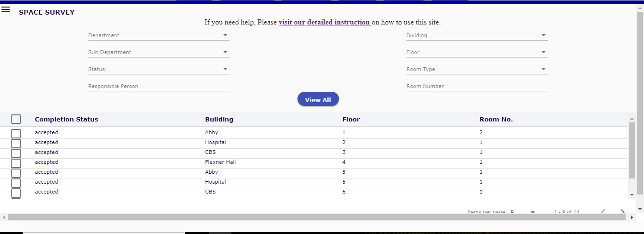Click the Responsible Person input field
The width and height of the screenshot is (644, 234).
tap(158, 86)
